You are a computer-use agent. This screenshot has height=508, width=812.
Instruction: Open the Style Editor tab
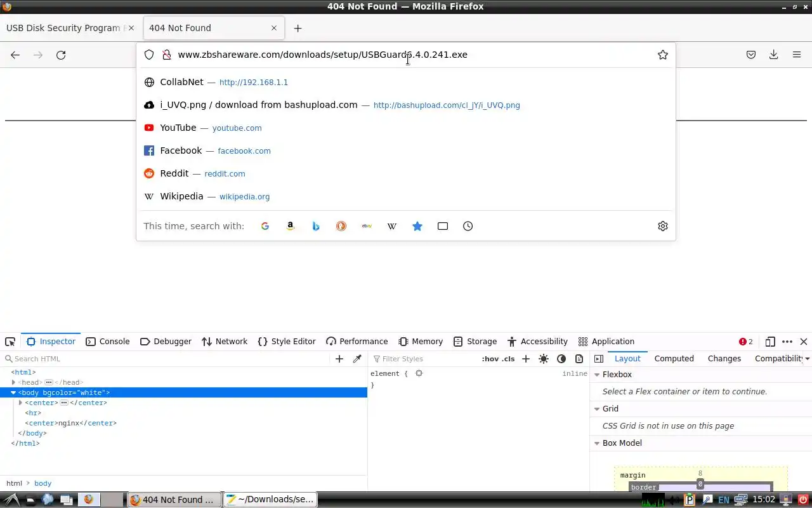[x=287, y=342]
